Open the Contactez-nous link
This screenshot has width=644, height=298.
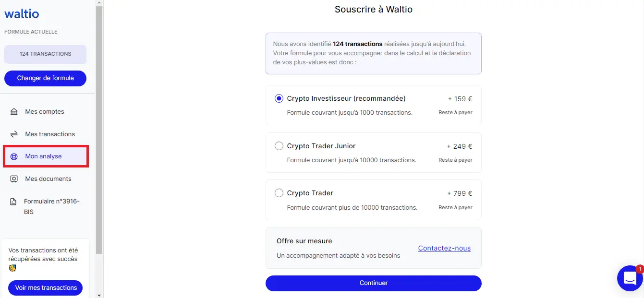(444, 248)
